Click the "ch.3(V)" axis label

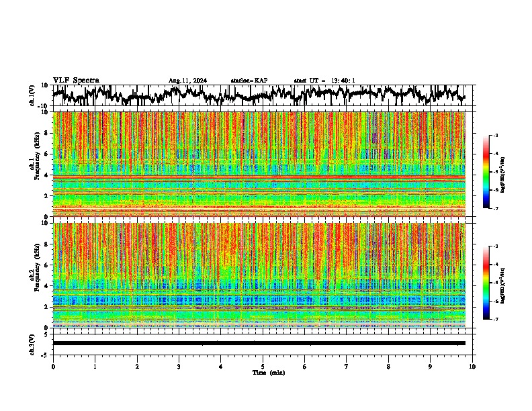point(32,345)
